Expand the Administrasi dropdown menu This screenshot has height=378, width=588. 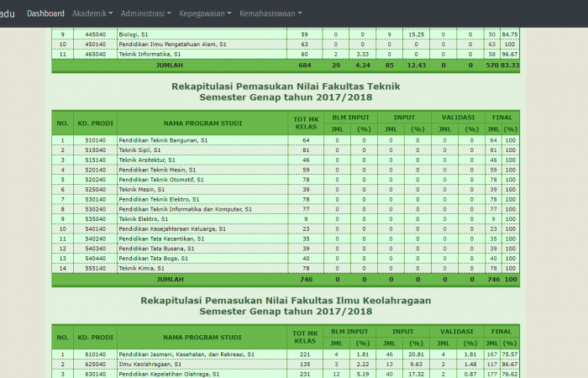coord(145,13)
